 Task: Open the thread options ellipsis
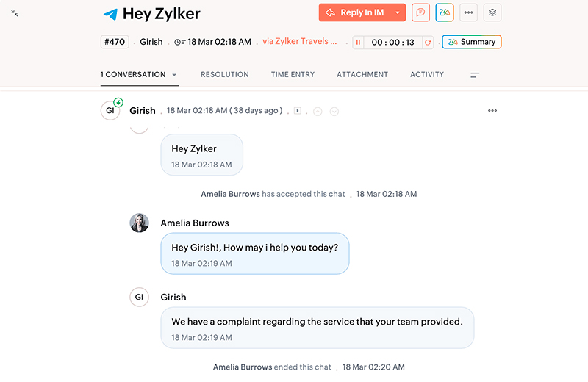point(492,111)
